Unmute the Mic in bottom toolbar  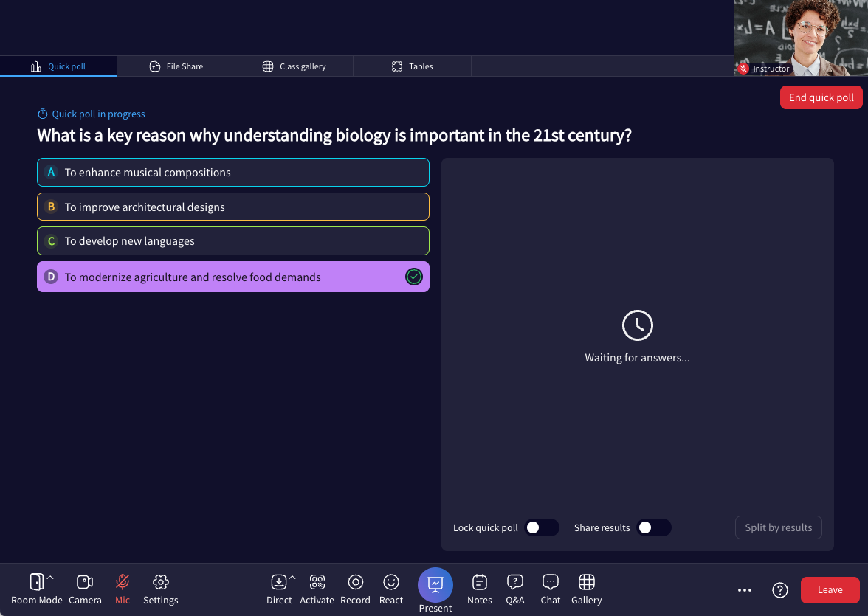tap(123, 583)
